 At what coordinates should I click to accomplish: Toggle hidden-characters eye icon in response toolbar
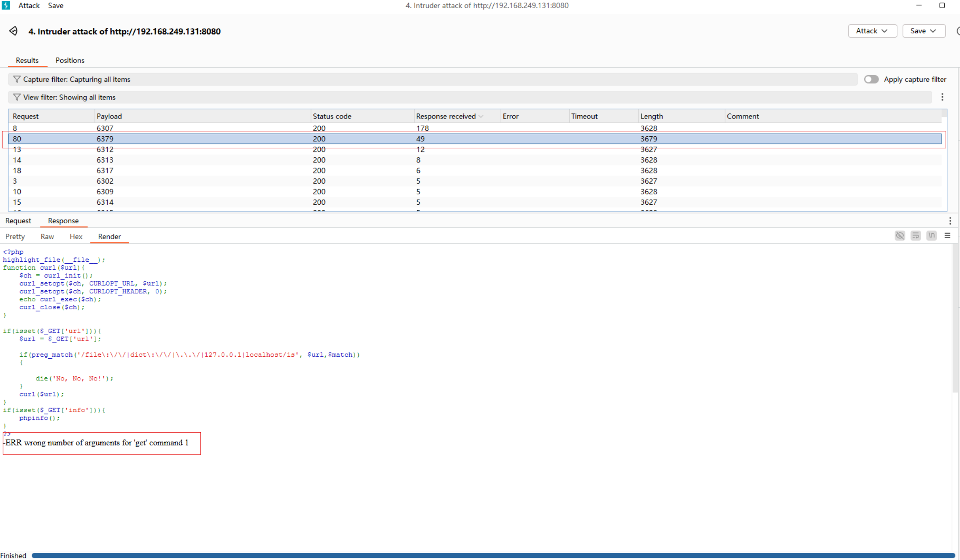[900, 236]
